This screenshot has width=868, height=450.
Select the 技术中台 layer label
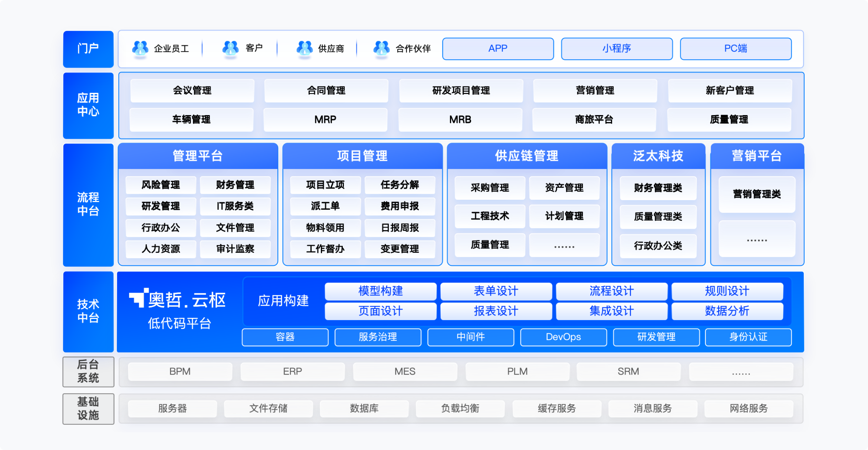tap(88, 312)
